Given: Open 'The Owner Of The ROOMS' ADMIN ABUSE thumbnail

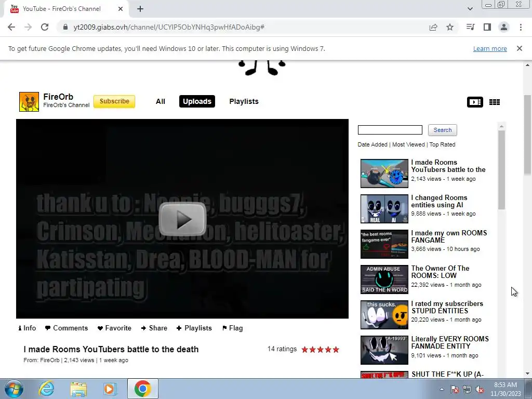Looking at the screenshot, I should 384,279.
